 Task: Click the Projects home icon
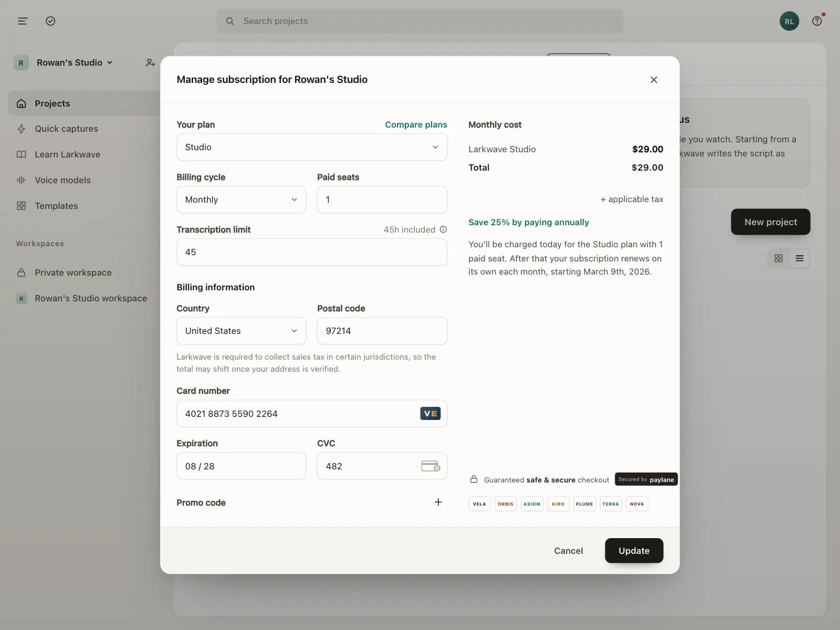pos(22,103)
